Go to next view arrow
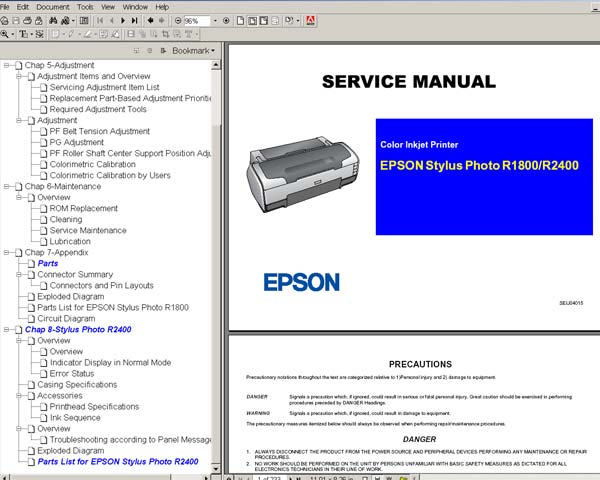 pyautogui.click(x=162, y=21)
